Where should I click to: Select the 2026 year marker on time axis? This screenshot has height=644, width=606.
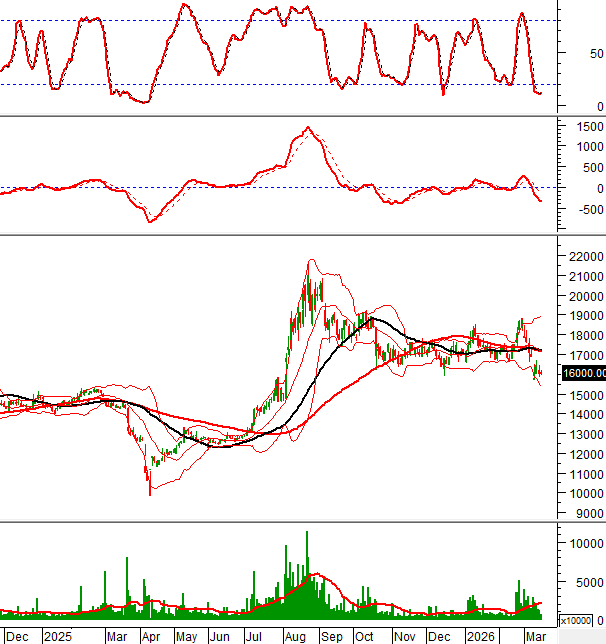click(x=480, y=636)
